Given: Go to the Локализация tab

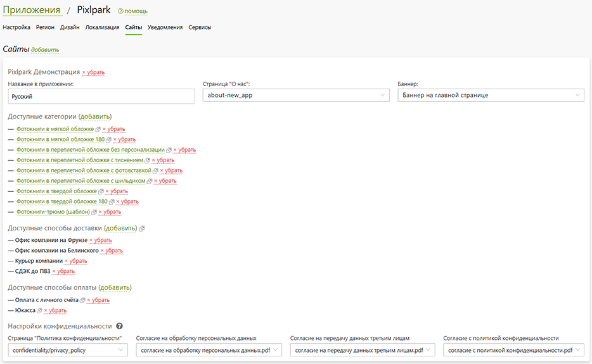Looking at the screenshot, I should 102,27.
